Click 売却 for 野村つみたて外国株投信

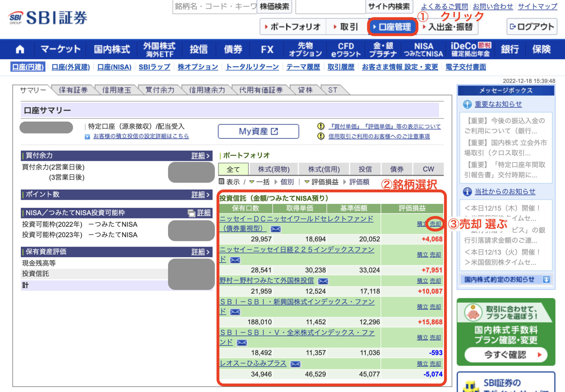coord(435,281)
